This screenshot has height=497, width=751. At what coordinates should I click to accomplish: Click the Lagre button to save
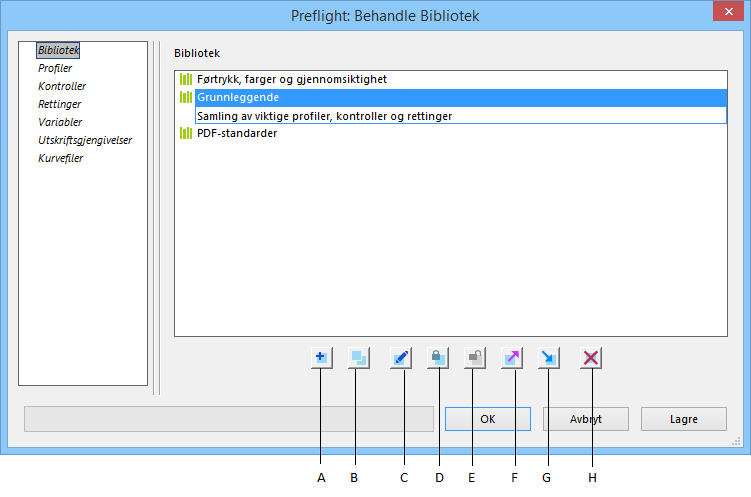(683, 419)
